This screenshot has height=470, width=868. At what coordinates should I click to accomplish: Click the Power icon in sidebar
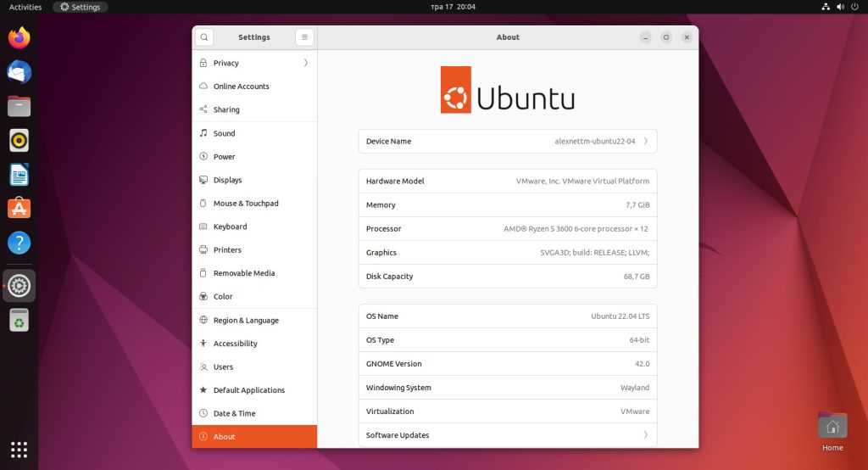[203, 156]
